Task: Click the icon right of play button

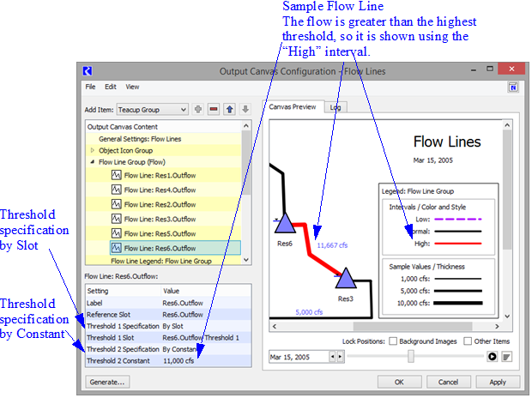Action: [x=507, y=356]
